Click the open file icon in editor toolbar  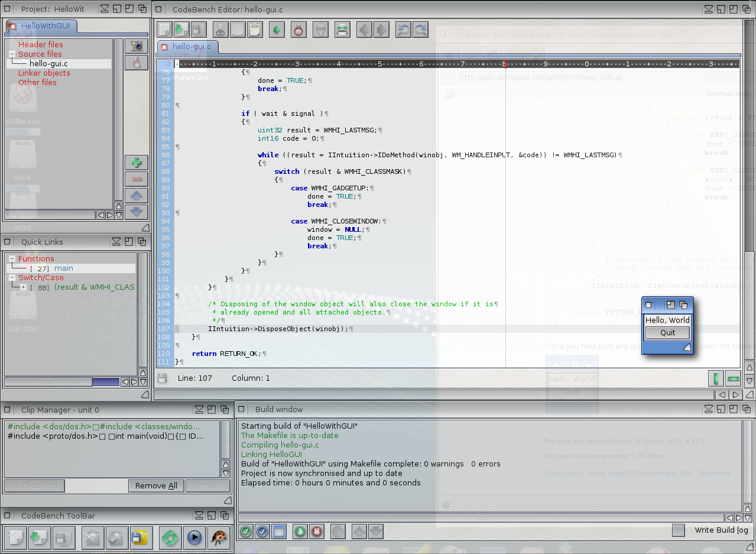point(181,29)
